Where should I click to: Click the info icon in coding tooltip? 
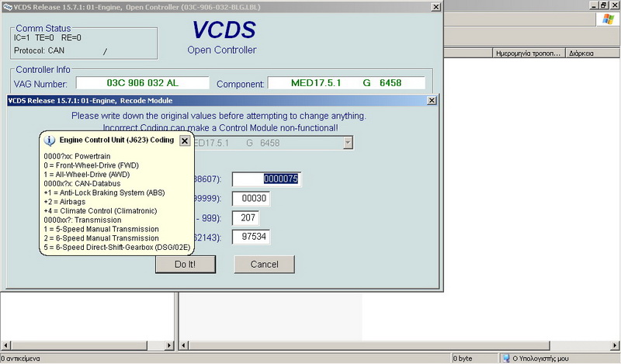49,140
